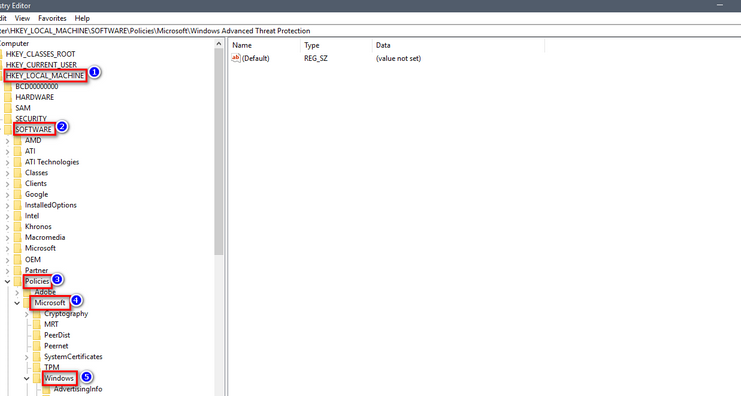Image resolution: width=741 pixels, height=400 pixels.
Task: Open the Favorites menu
Action: [52, 18]
